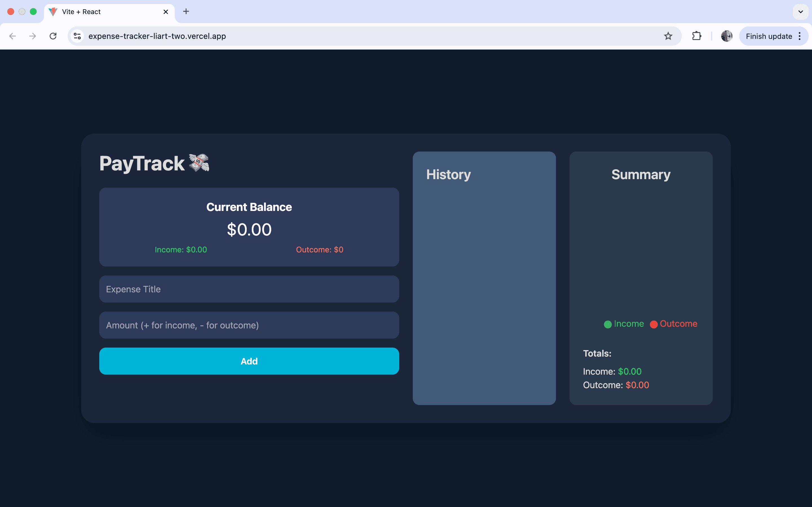
Task: Open the chevron at the browser's top-right corner
Action: (801, 12)
